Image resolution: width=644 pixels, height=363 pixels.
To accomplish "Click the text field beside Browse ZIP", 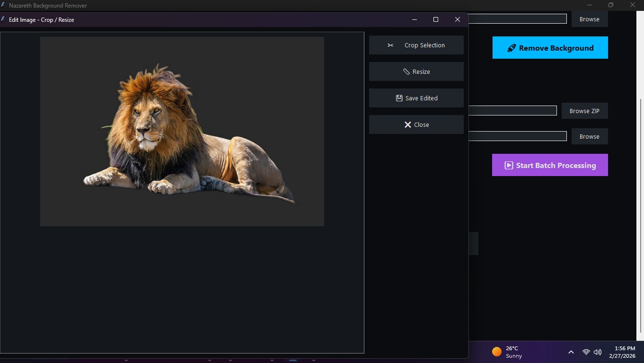I will (512, 111).
